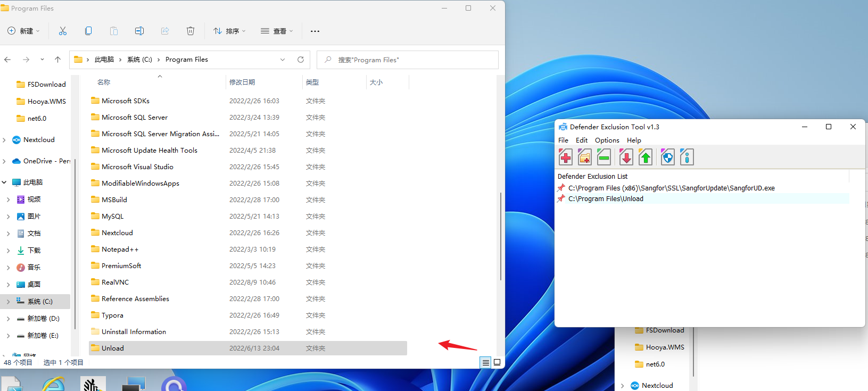Click the Cut scissors icon in Explorer

[x=63, y=31]
